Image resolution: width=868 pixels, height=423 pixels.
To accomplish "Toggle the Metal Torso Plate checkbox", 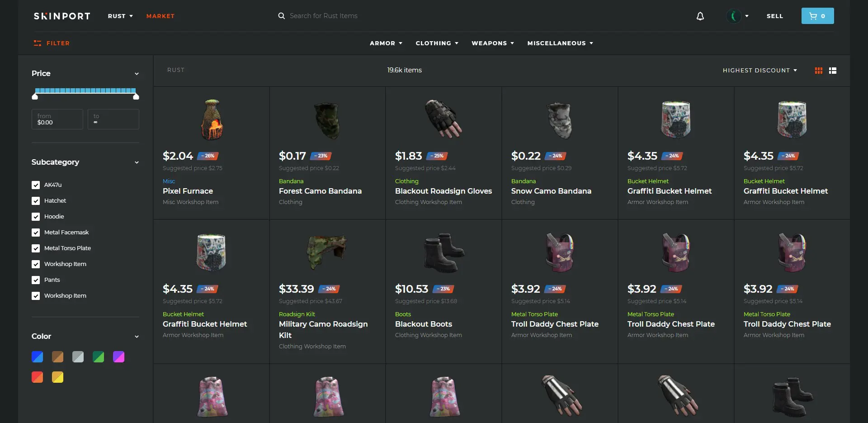I will 36,248.
